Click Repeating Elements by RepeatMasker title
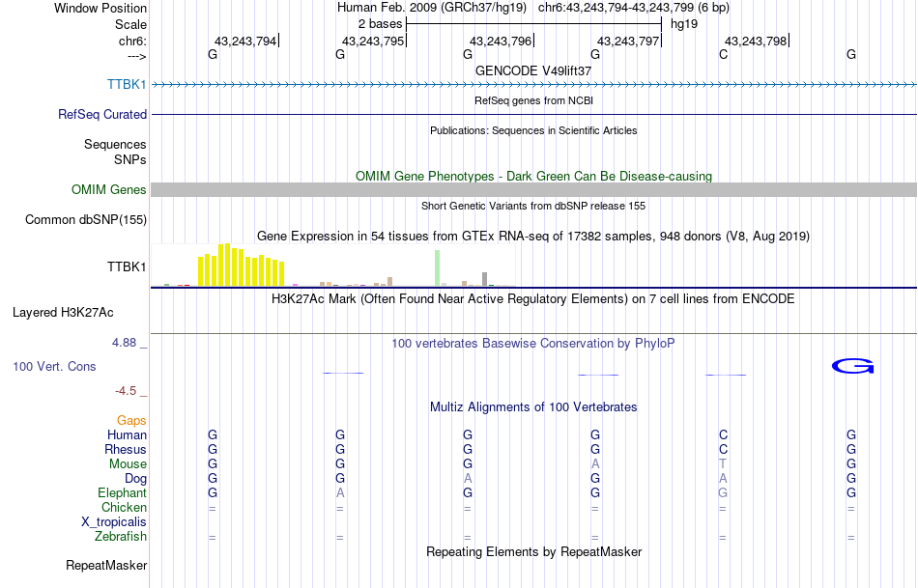This screenshot has height=588, width=918. tap(533, 551)
